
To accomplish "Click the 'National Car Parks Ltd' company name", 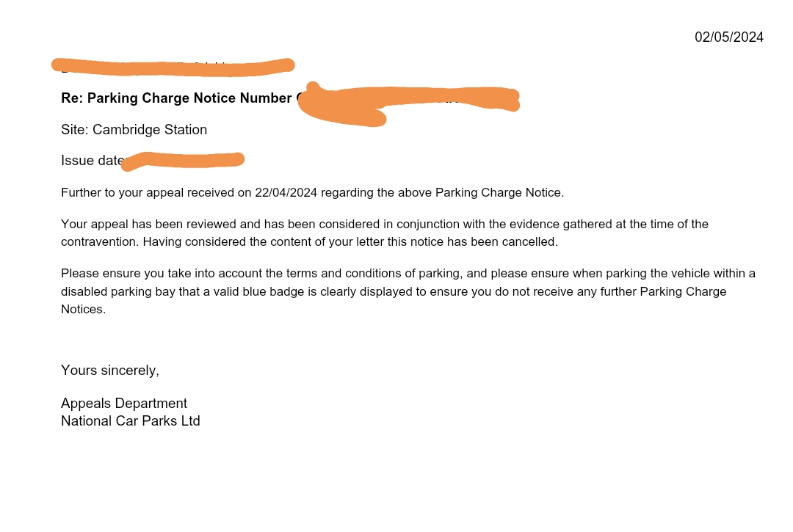I will click(x=131, y=421).
